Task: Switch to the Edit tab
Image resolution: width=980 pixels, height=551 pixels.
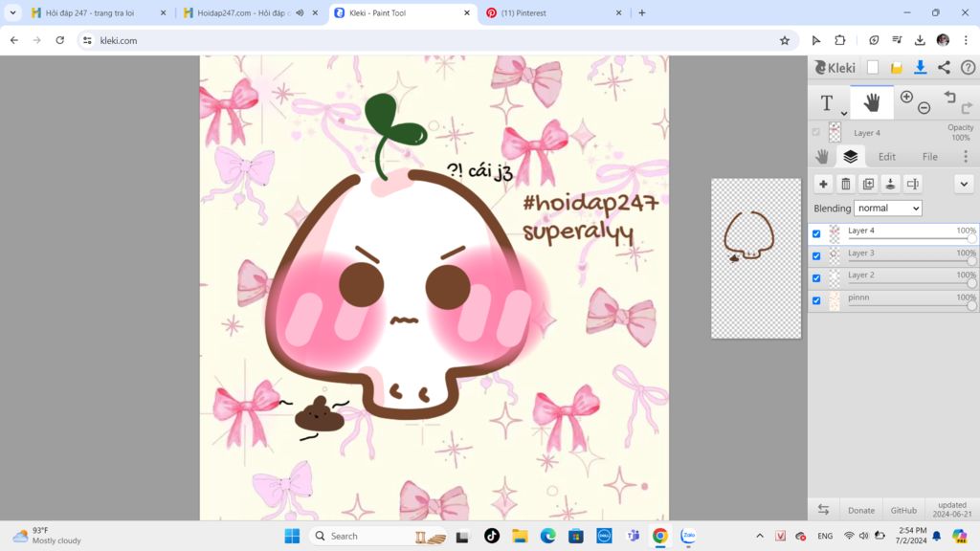Action: [x=887, y=157]
